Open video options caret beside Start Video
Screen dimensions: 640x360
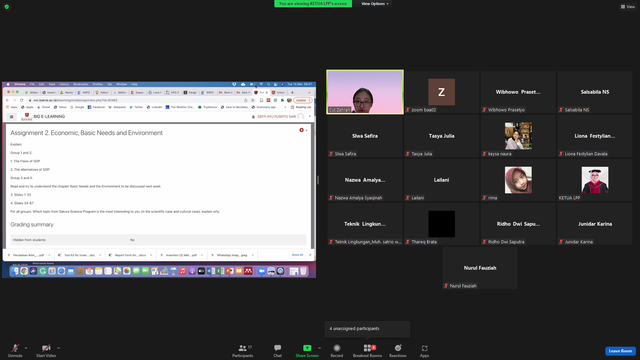[x=58, y=348]
